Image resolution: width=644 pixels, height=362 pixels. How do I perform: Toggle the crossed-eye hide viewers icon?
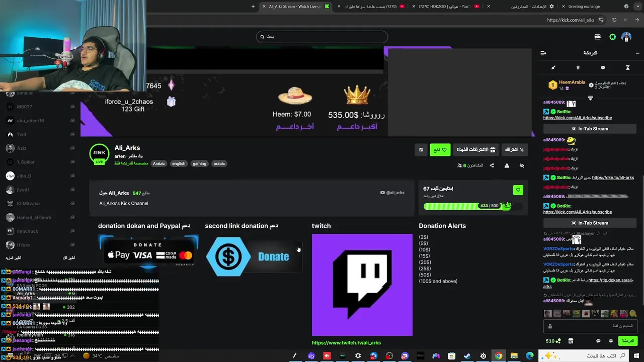522,165
